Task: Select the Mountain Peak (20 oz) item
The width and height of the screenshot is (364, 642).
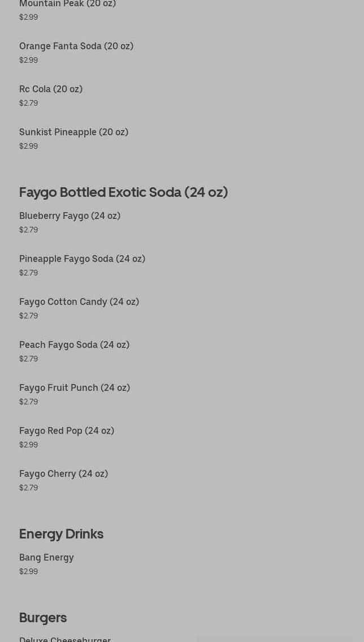Action: (x=67, y=5)
